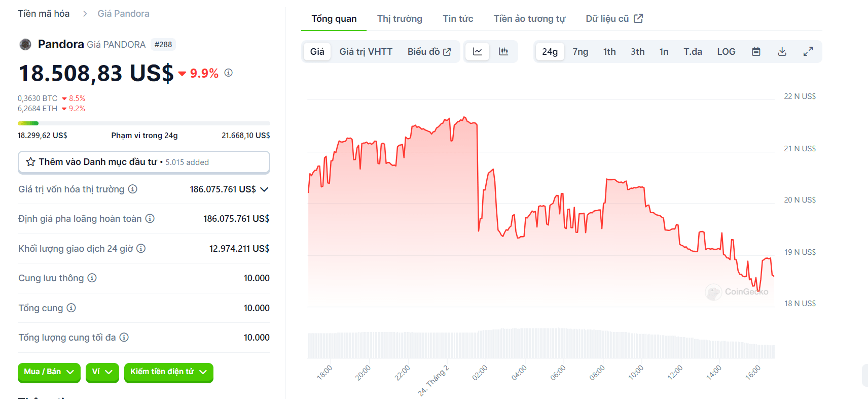Open the Tin tức tab
Viewport: 868px width, 399px height.
pos(458,19)
